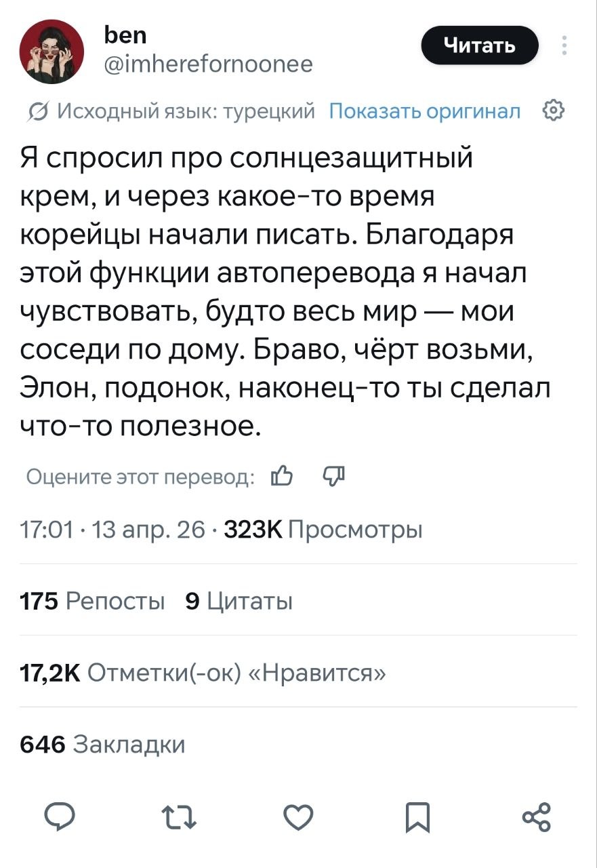The image size is (597, 868).
Task: Rate the translation with thumbs up
Action: (x=281, y=477)
